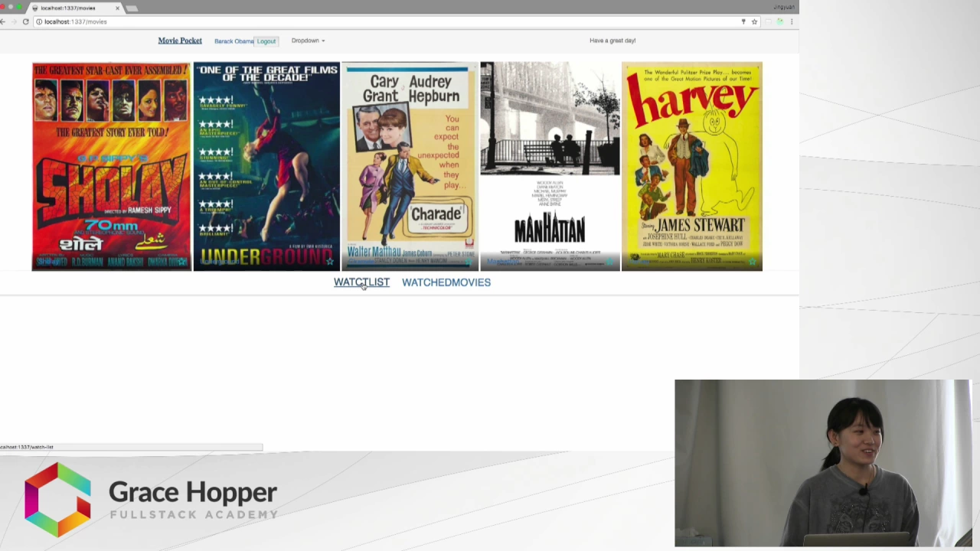
Task: Click the Barack Obama user link
Action: [234, 41]
